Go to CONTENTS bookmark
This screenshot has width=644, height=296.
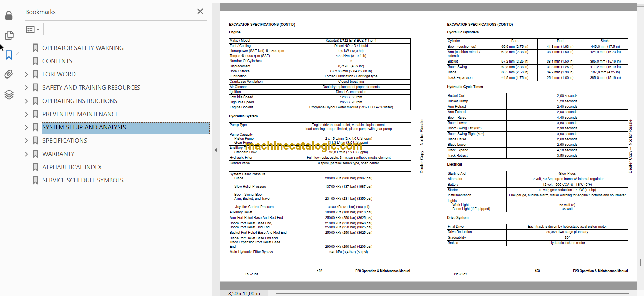(57, 61)
